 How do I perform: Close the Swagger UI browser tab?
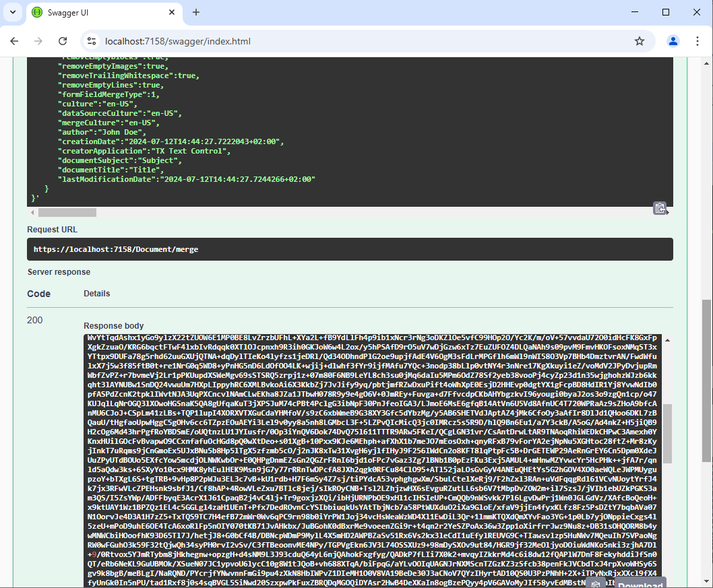[x=172, y=13]
